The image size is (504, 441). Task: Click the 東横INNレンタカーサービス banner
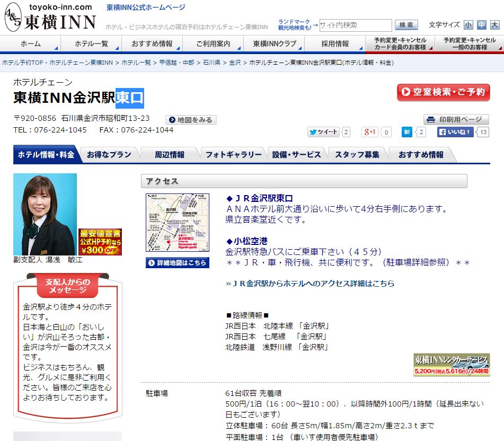pos(452,365)
